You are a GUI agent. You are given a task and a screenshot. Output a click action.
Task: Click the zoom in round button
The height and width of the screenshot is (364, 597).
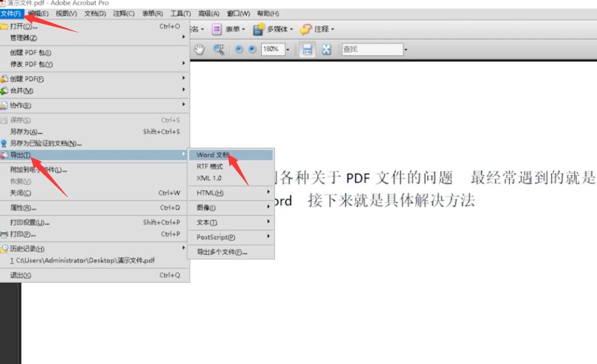pos(252,49)
